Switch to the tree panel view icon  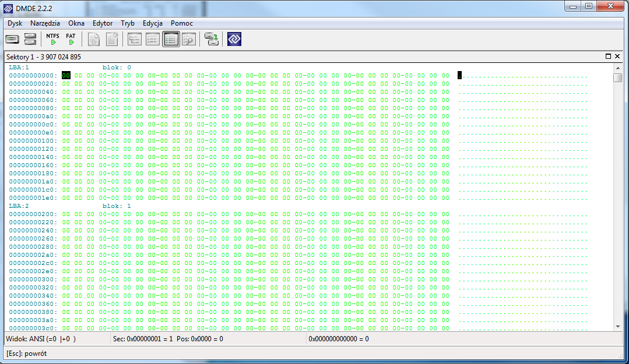click(135, 39)
